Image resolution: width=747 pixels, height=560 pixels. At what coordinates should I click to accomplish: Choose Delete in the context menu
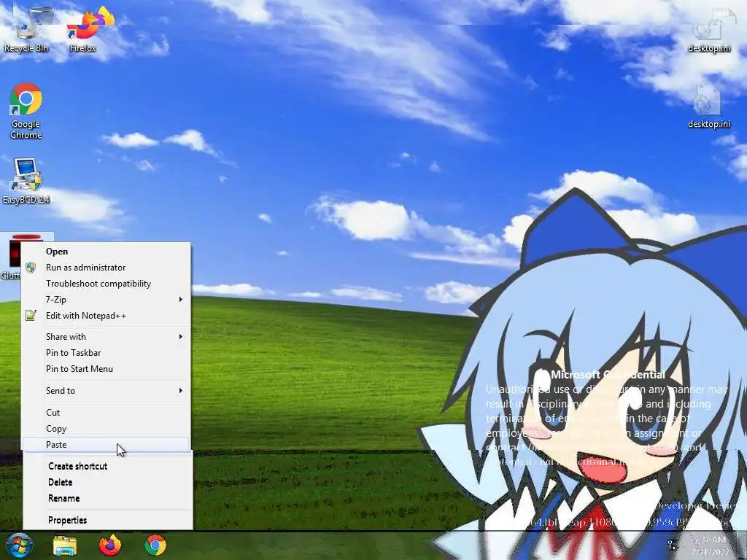pyautogui.click(x=108, y=482)
